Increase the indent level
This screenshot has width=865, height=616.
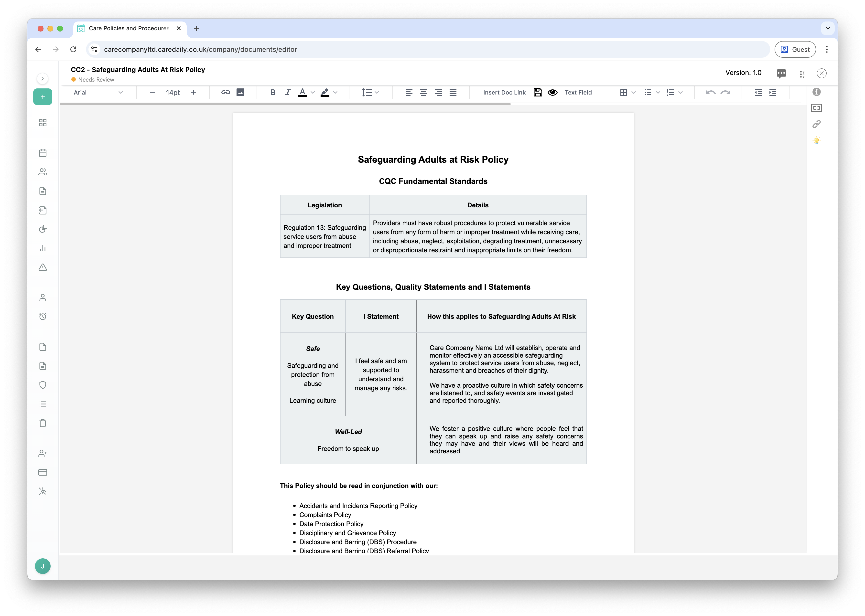pos(773,92)
